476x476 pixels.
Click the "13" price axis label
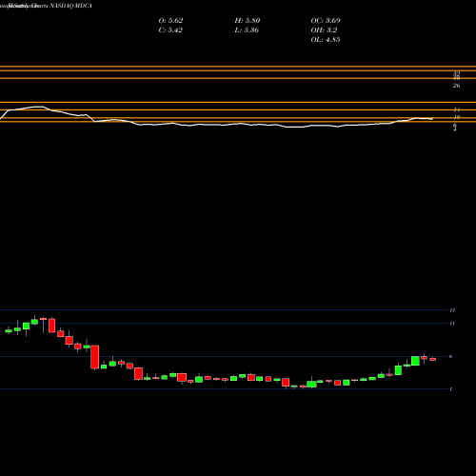[452, 310]
